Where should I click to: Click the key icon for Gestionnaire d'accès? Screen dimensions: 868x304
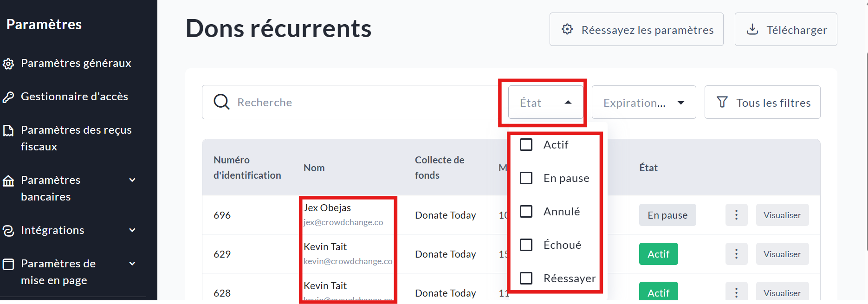pos(8,97)
